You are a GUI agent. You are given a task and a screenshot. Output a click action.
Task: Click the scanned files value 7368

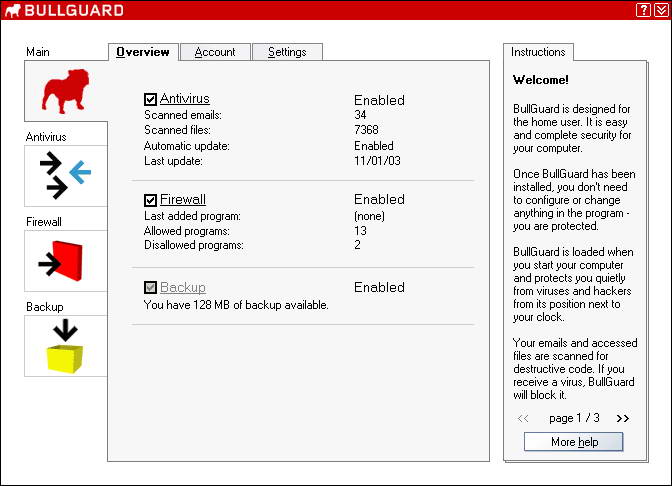[366, 130]
